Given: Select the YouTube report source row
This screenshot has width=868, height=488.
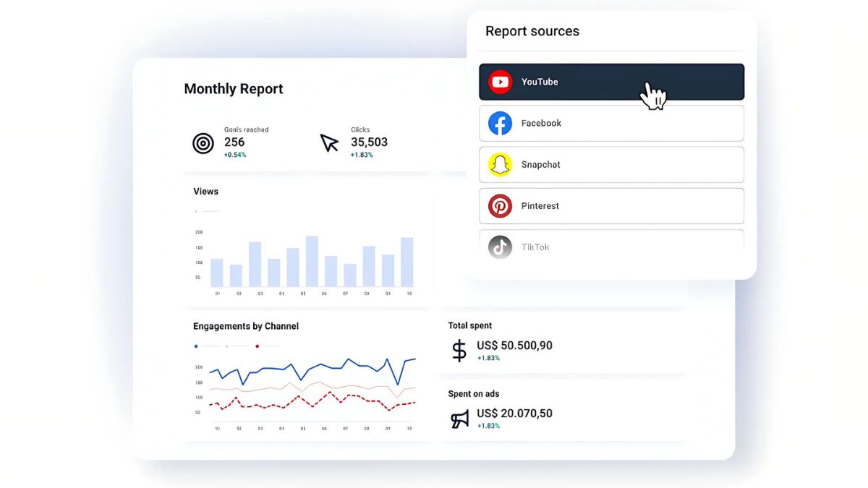Looking at the screenshot, I should coord(611,82).
